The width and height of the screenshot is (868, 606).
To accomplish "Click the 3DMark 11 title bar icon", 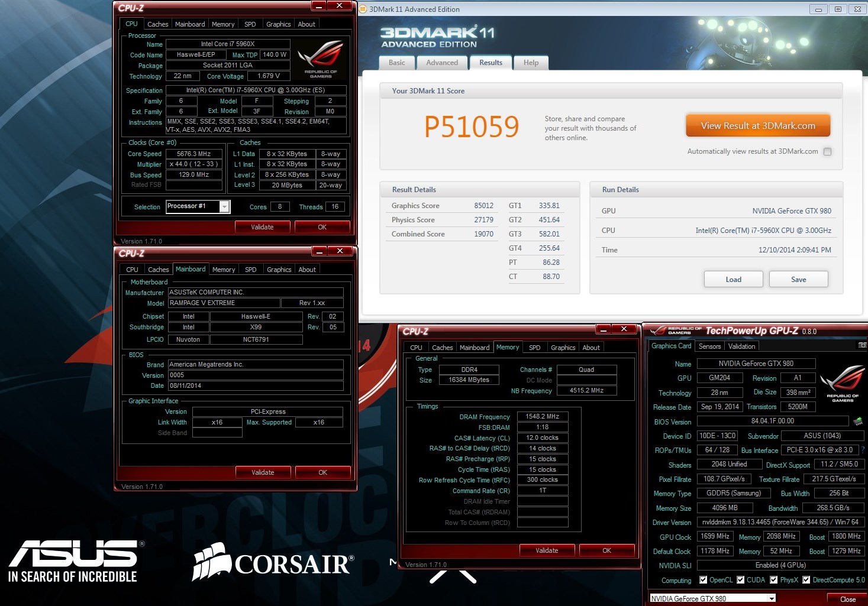I will pos(363,9).
